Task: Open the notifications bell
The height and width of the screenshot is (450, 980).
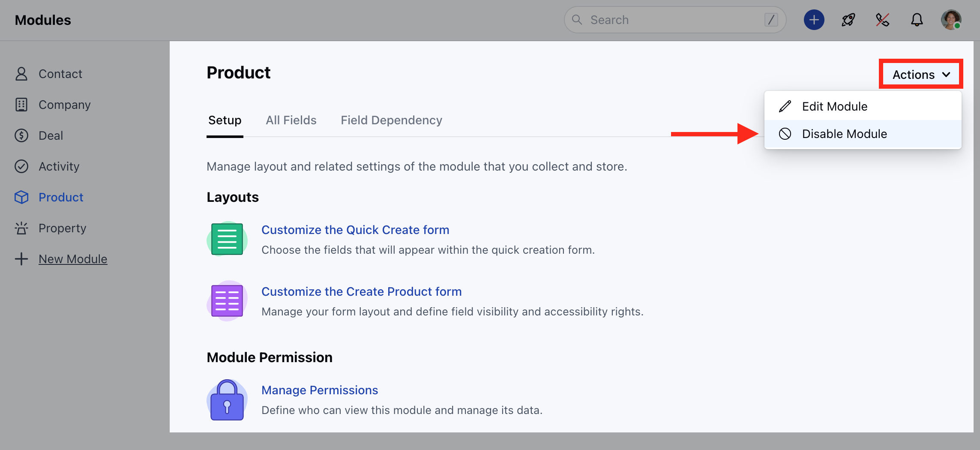Action: pos(917,20)
